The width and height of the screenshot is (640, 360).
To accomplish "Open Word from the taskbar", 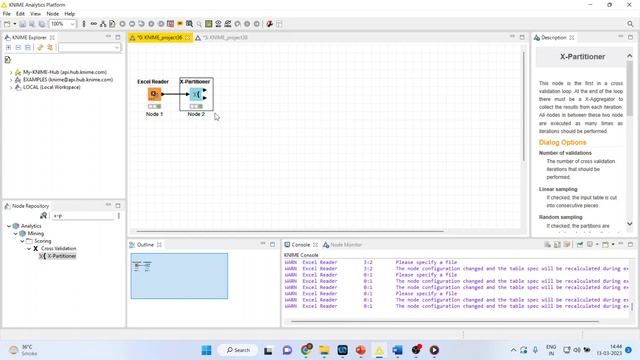I will (x=398, y=350).
